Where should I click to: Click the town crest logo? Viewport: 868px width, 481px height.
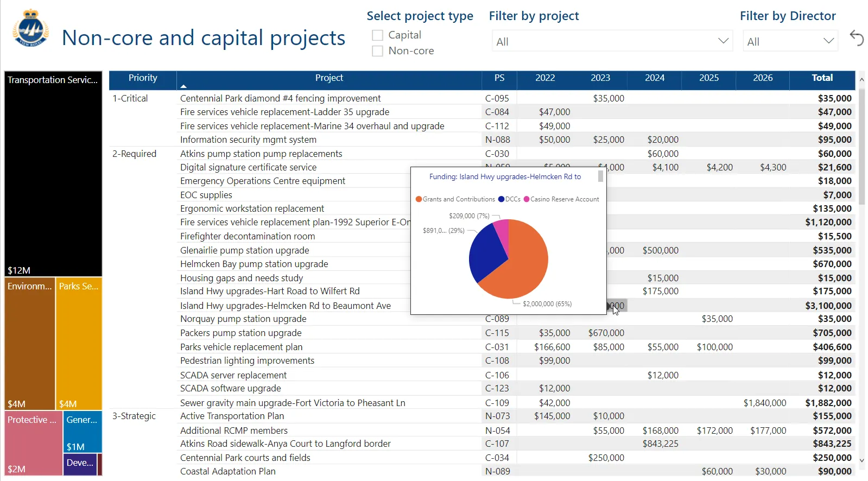(x=30, y=28)
